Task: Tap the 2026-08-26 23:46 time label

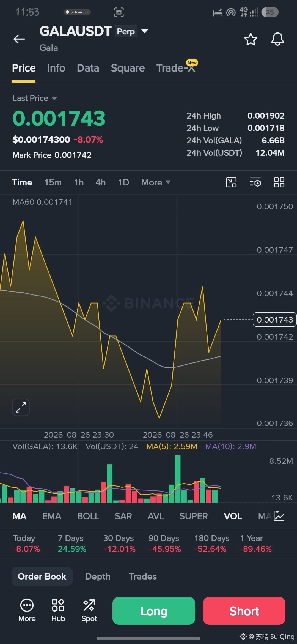Action: click(x=178, y=435)
